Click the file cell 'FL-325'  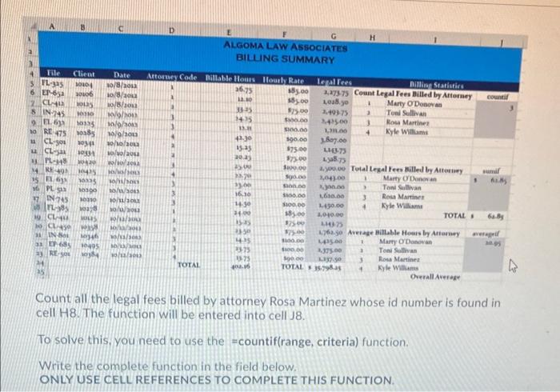pyautogui.click(x=53, y=84)
